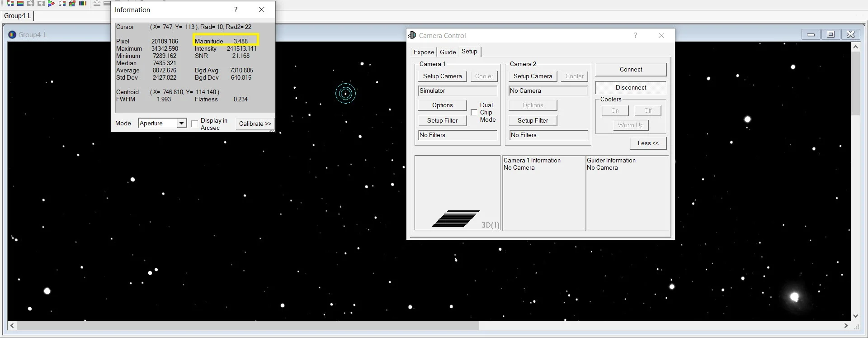The height and width of the screenshot is (338, 868).
Task: Click the Combine Color toolbar icon
Action: 10,3
